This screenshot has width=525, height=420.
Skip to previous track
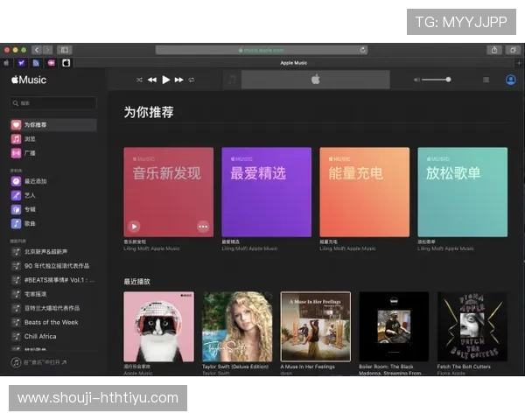pos(152,80)
